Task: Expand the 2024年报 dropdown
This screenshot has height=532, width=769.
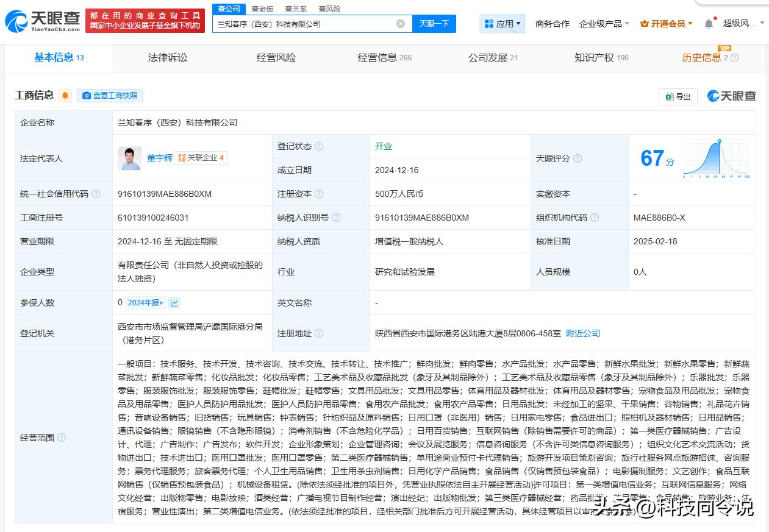Action: [x=145, y=303]
